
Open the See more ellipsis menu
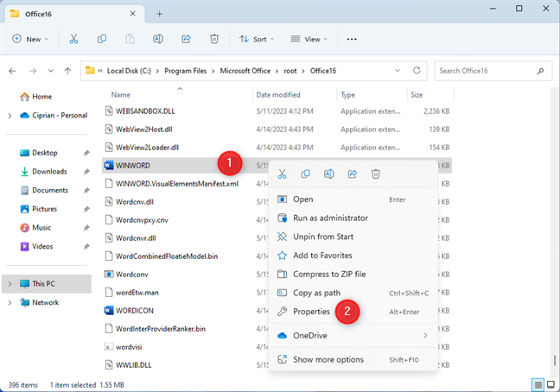point(352,39)
